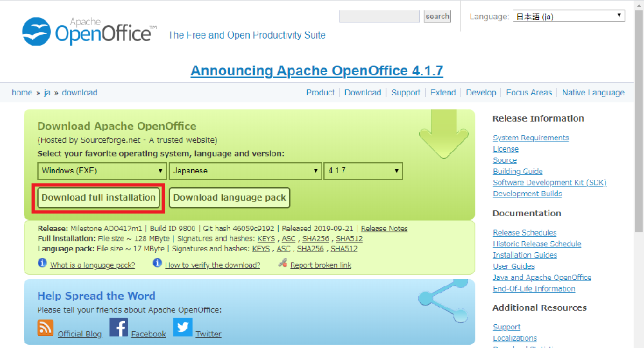Open the Support menu item in navigation bar

pyautogui.click(x=406, y=93)
